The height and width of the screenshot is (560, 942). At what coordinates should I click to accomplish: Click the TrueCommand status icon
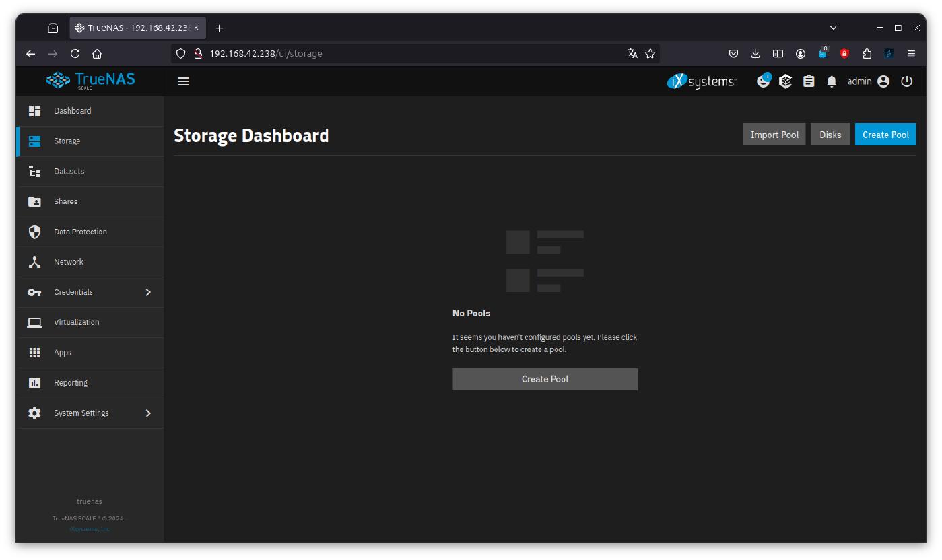tap(785, 81)
